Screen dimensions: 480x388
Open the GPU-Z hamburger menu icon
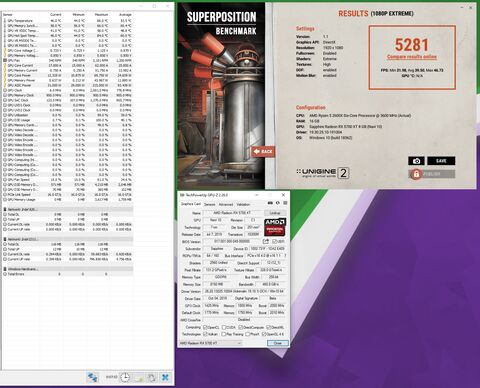[x=285, y=203]
